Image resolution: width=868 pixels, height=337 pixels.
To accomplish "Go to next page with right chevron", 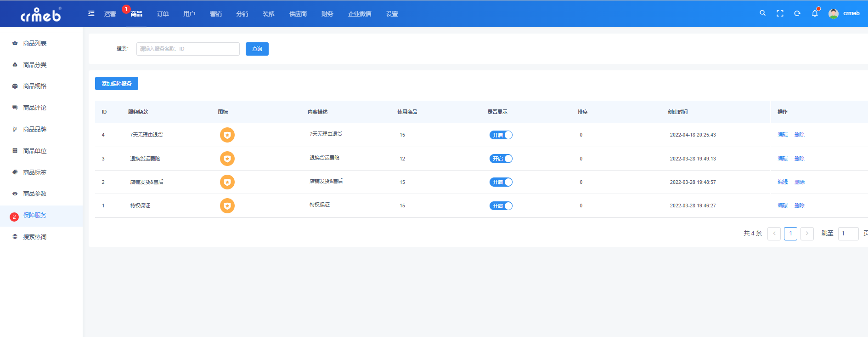I will (x=807, y=234).
